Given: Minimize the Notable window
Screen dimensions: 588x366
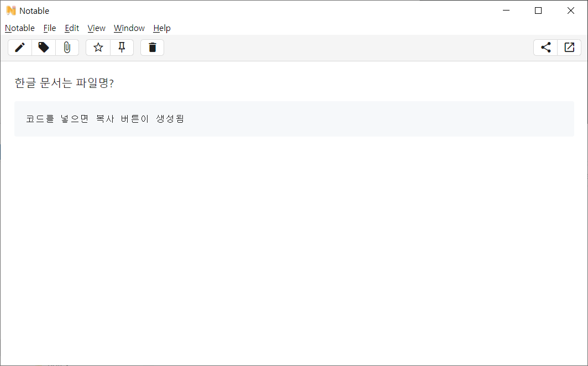Looking at the screenshot, I should (506, 11).
